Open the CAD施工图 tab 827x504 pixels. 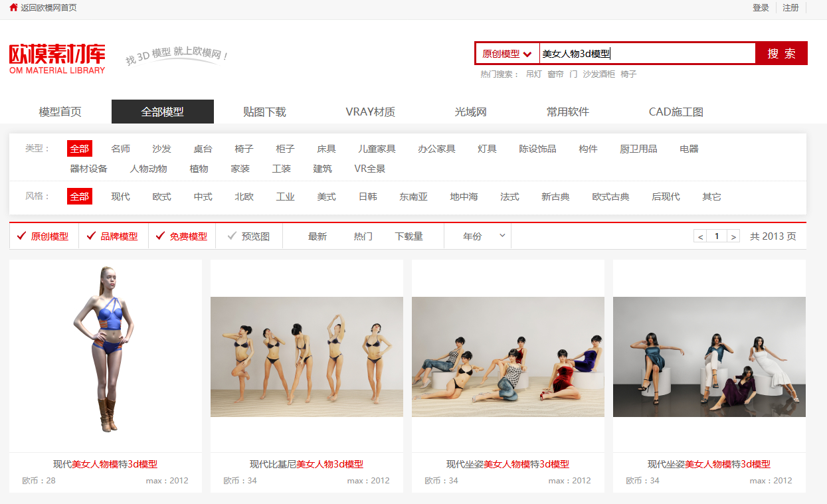676,112
